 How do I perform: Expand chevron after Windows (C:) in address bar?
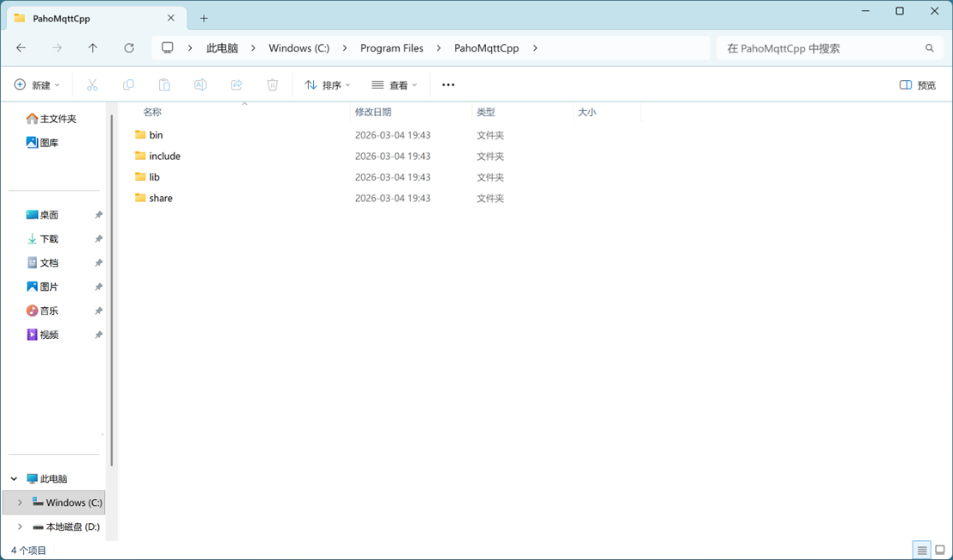click(345, 48)
